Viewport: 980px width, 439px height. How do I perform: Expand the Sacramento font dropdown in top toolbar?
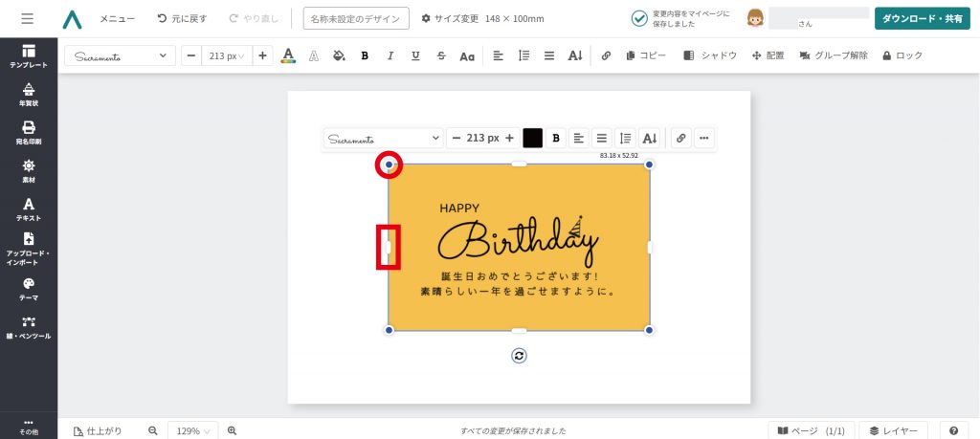[120, 56]
